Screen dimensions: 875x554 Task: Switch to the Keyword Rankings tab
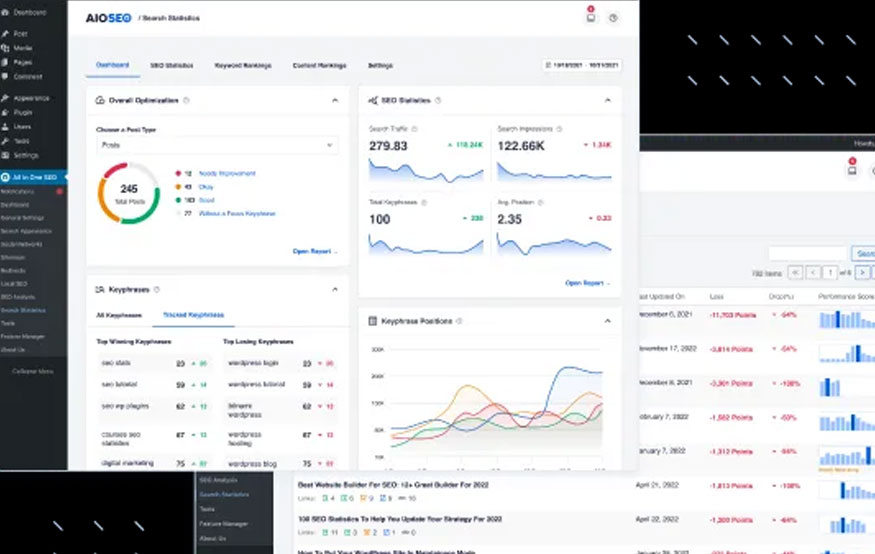[x=243, y=65]
